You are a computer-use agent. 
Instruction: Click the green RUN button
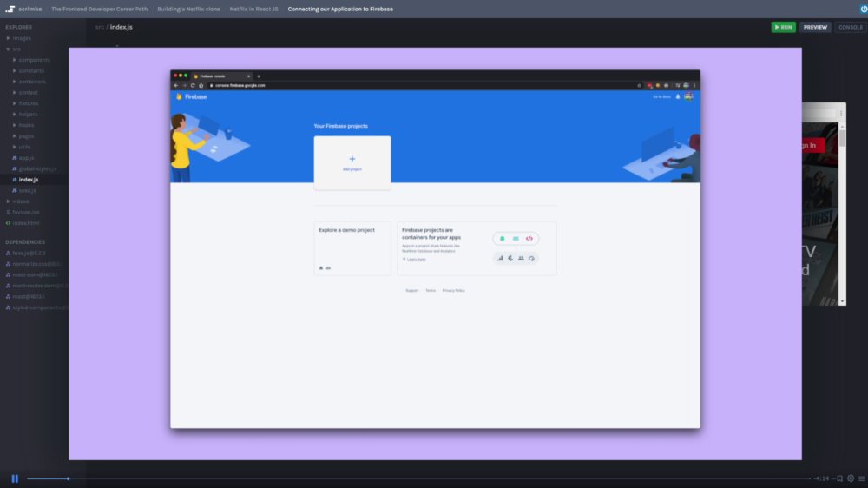(783, 27)
